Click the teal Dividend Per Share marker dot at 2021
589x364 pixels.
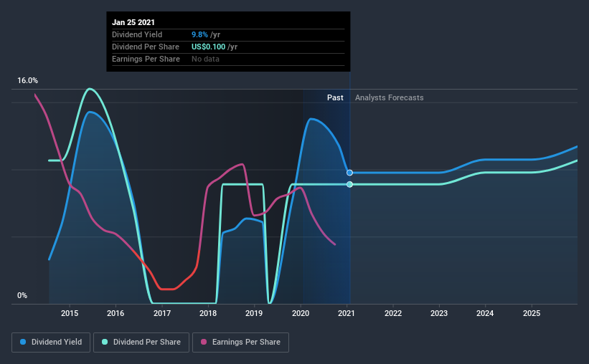click(x=349, y=184)
